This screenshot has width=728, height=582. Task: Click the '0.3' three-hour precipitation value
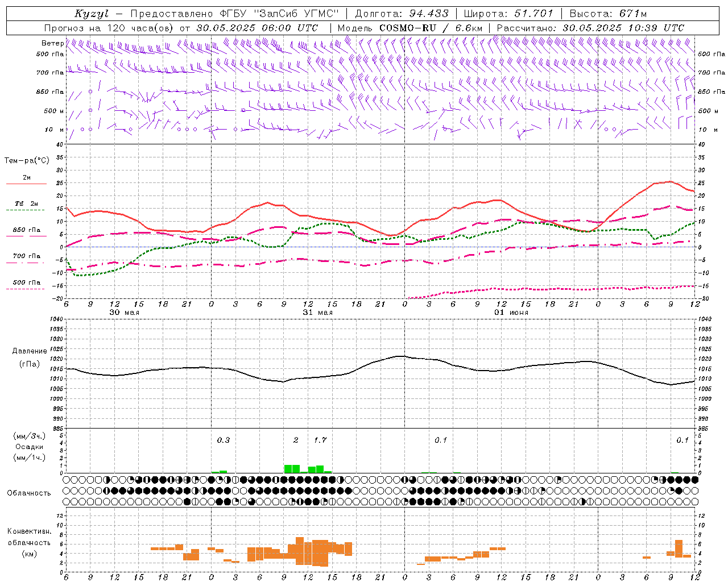pos(224,440)
